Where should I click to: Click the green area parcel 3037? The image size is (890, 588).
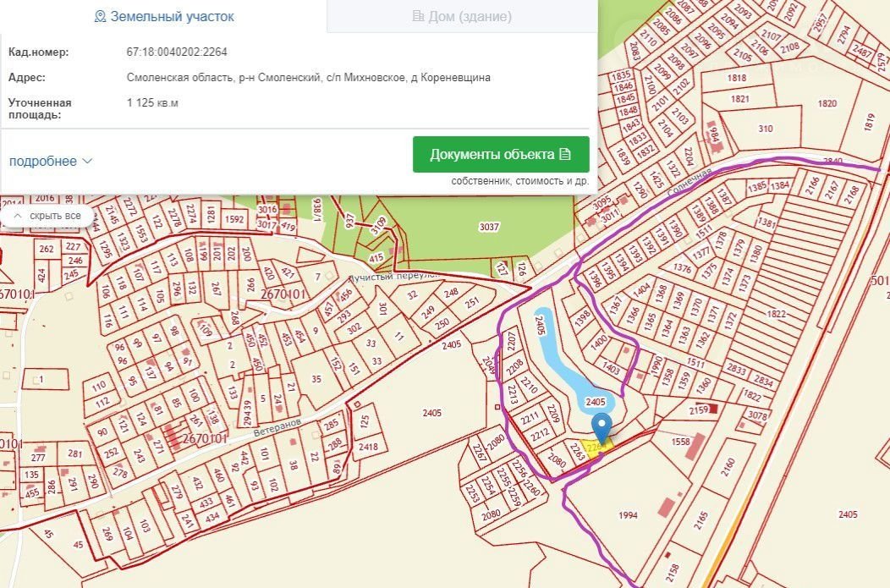(489, 227)
